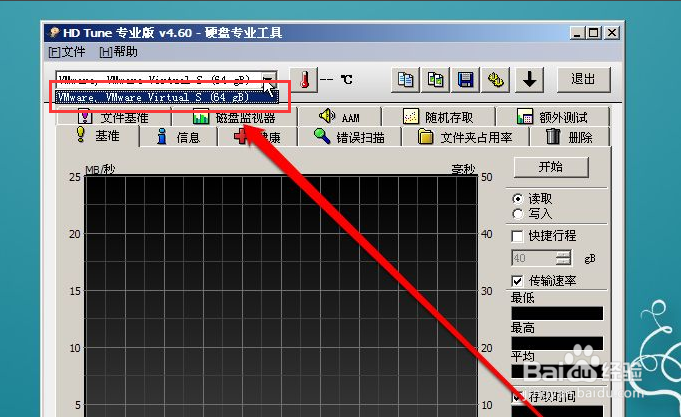Maximize the HD Tune window
The width and height of the screenshot is (681, 417).
click(x=594, y=33)
